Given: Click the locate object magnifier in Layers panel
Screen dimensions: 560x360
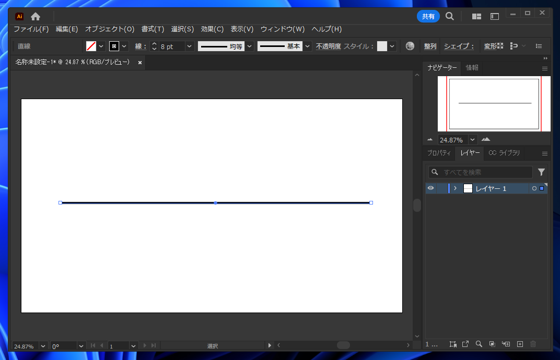Looking at the screenshot, I should 479,344.
